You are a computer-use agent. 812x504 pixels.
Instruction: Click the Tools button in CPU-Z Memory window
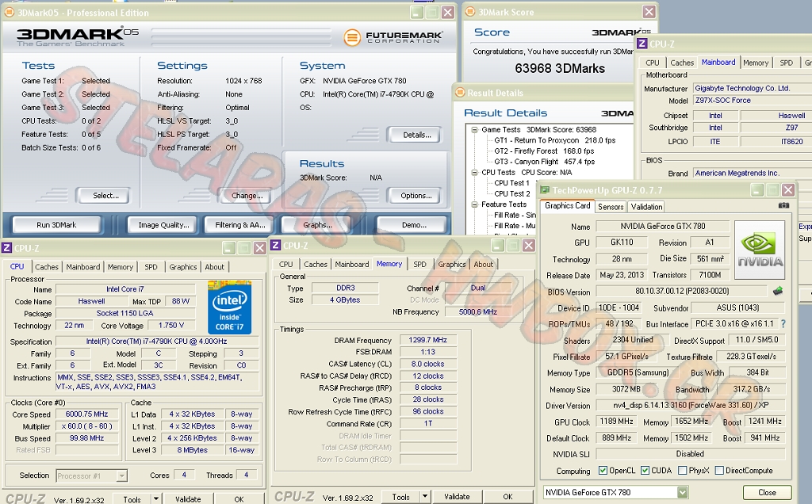tap(400, 496)
